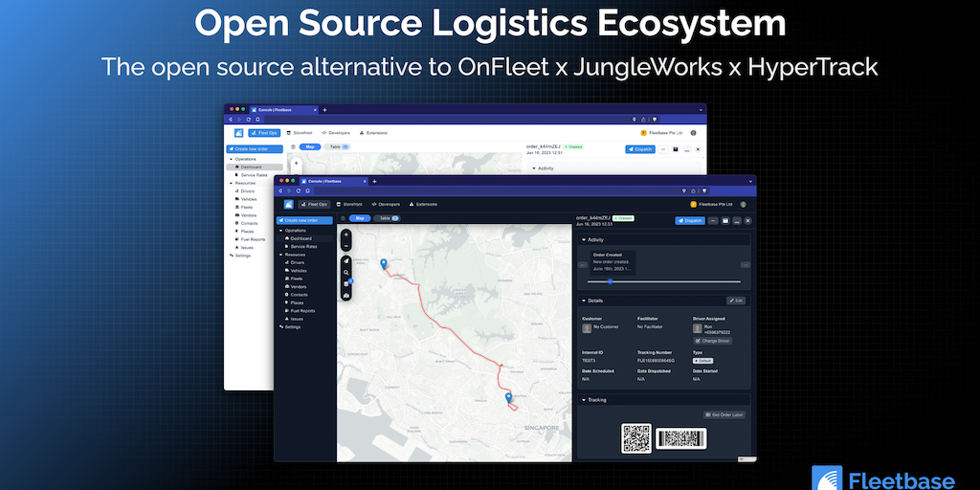Screen dimensions: 980x490
Task: Open Extensions in the dark window navbar
Action: (423, 205)
